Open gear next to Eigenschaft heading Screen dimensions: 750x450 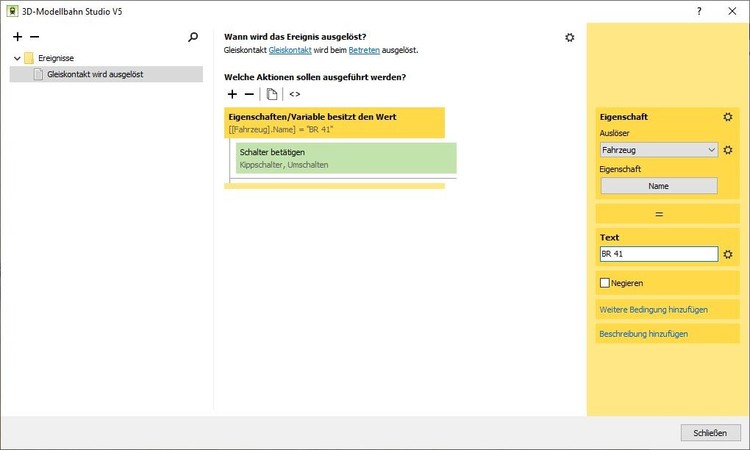[x=728, y=117]
